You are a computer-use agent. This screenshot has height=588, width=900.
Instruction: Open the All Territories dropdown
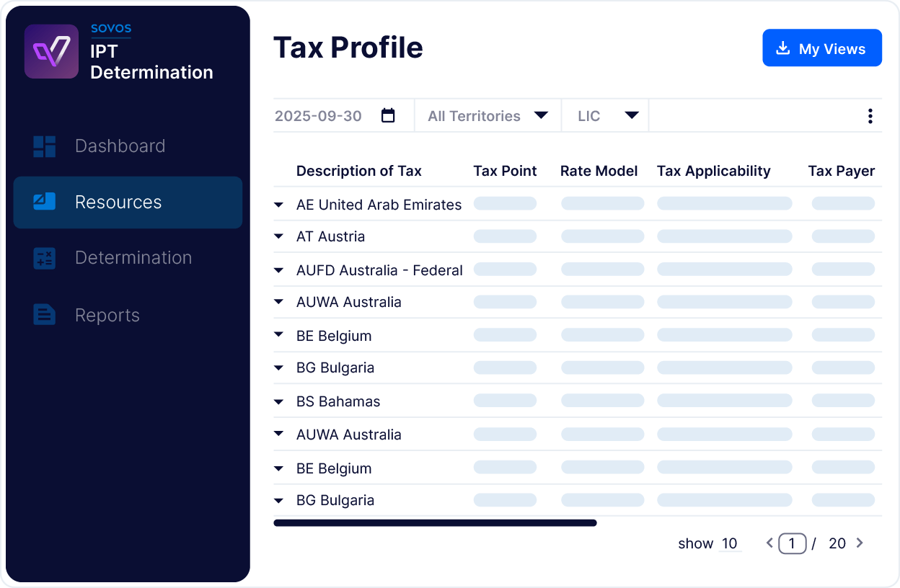(x=487, y=116)
